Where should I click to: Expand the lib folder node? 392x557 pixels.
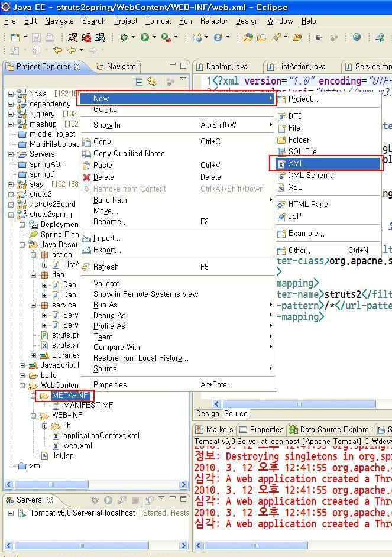[44, 426]
